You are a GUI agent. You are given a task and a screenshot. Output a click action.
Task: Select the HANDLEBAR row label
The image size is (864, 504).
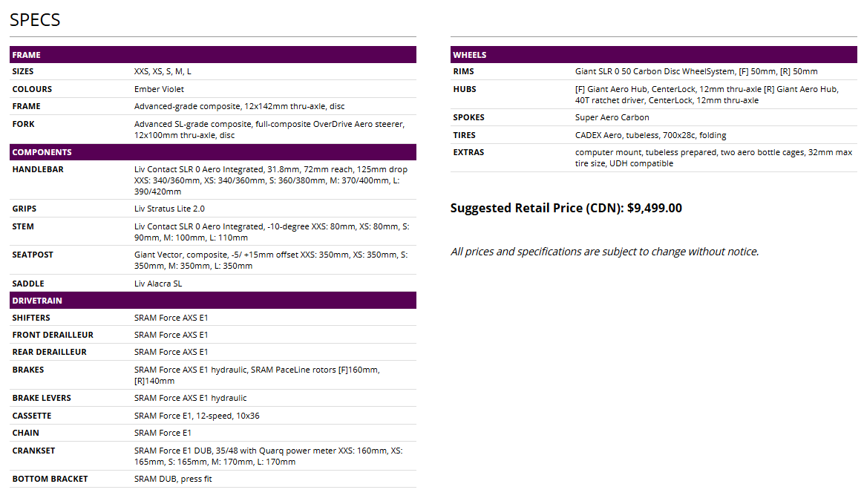point(38,169)
